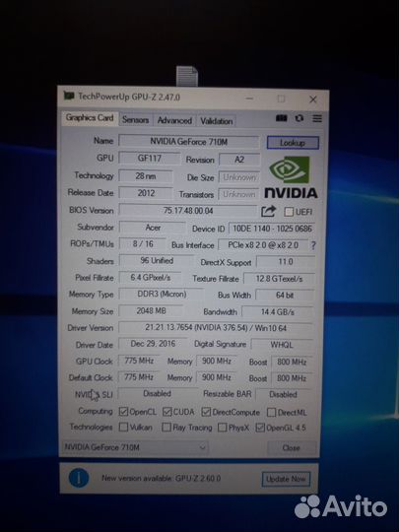Click the GPU value GF117
Screen dimensions: 399x532
pos(150,158)
